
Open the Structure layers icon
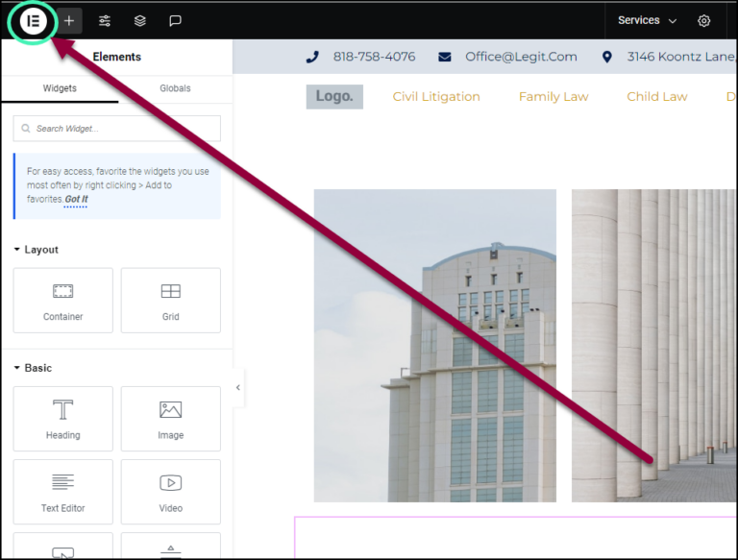coord(140,20)
